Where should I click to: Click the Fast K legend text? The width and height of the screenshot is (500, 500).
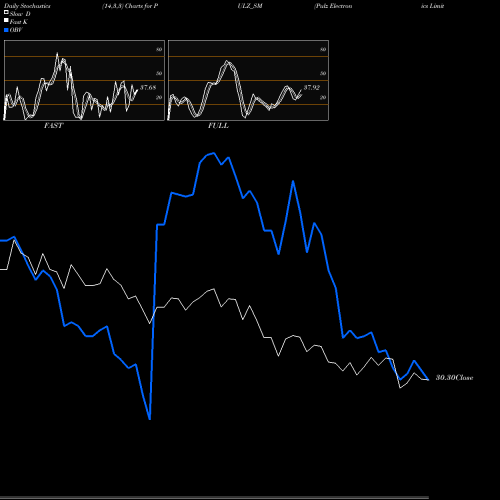pyautogui.click(x=19, y=22)
